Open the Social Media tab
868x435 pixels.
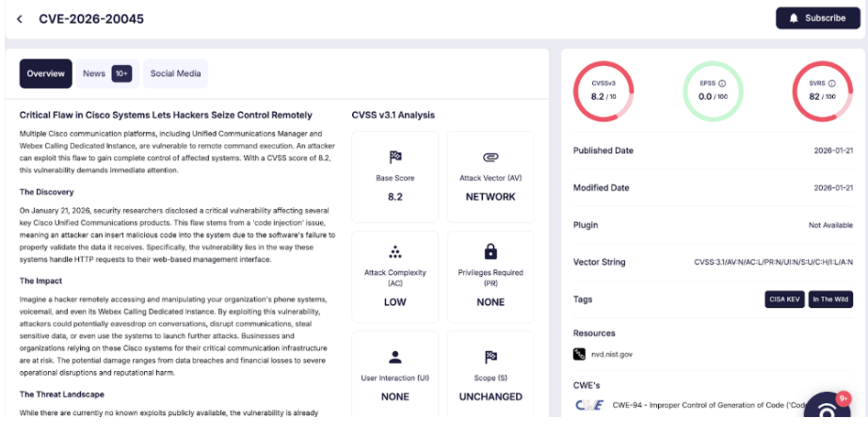pyautogui.click(x=175, y=73)
